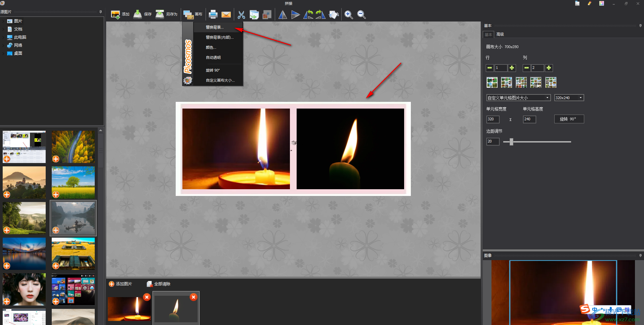Viewport: 644px width, 325px height.
Task: Select 旋转 90° in canvas menu
Action: (x=218, y=70)
